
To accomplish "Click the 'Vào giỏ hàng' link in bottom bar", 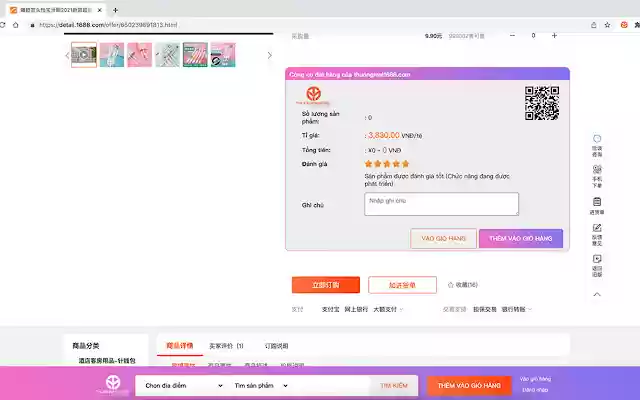I will click(x=535, y=379).
